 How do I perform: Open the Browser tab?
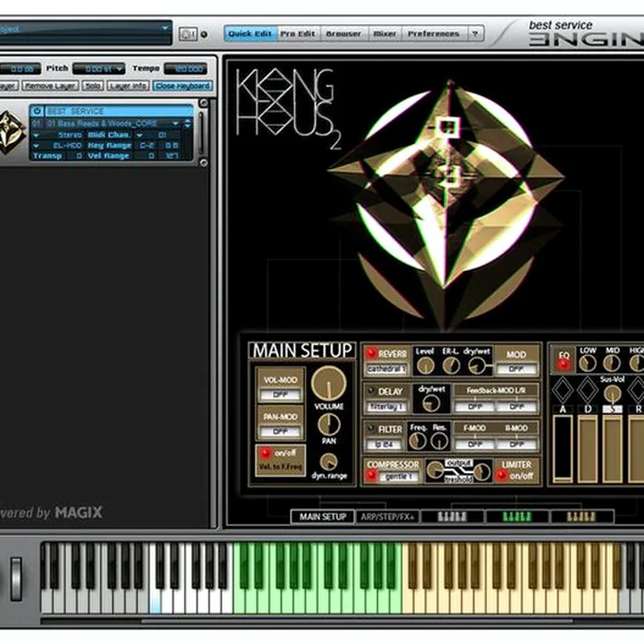point(343,34)
